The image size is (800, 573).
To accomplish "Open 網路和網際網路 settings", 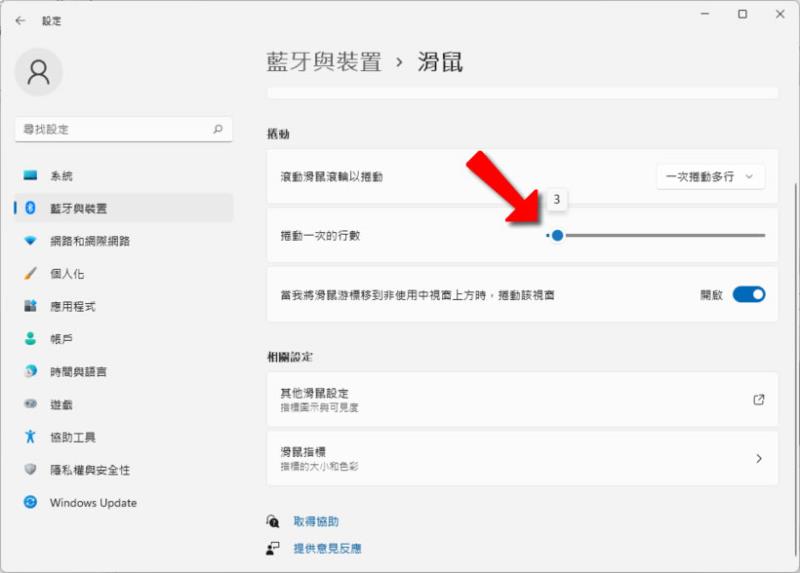I will (x=123, y=240).
